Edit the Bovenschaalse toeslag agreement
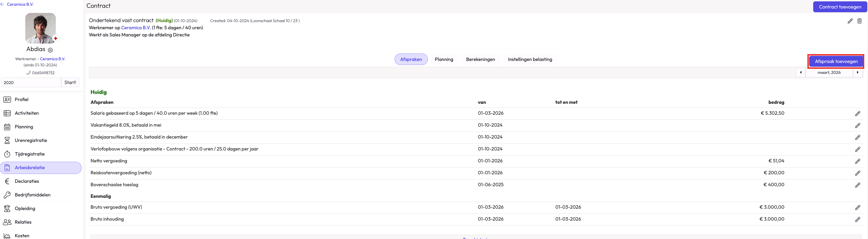The image size is (868, 239). 857,185
